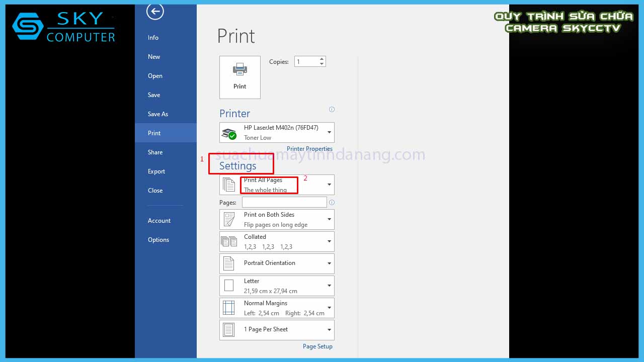The height and width of the screenshot is (362, 644).
Task: Click the Pages range input field
Action: point(284,202)
